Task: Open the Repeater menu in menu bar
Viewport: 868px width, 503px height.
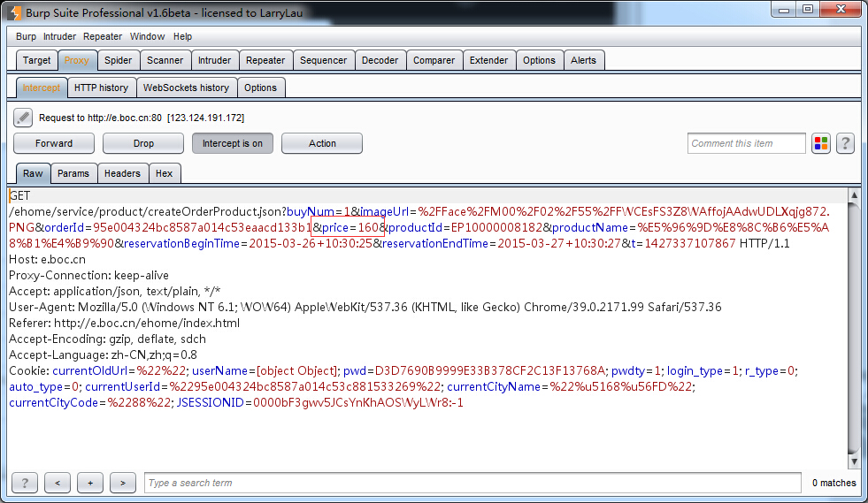Action: pos(103,36)
